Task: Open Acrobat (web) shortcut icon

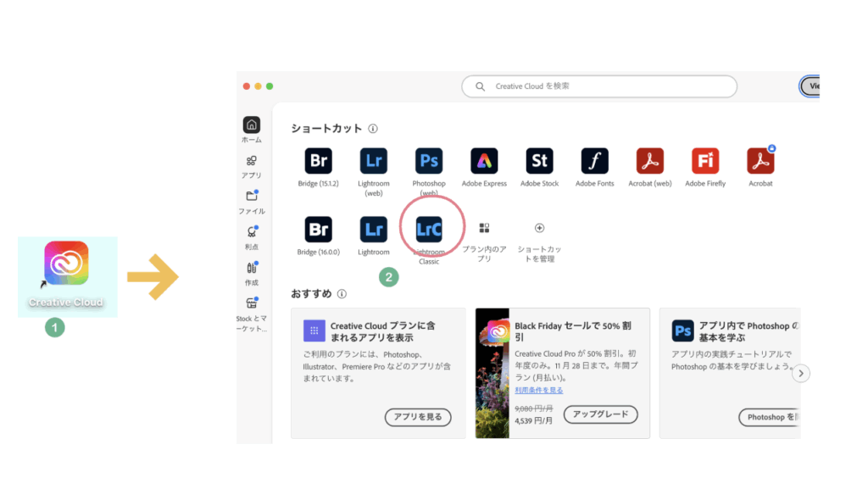Action: coord(650,161)
